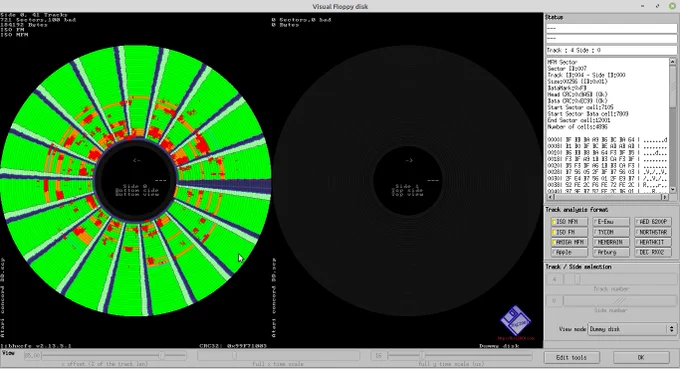Toggle the ISO FM track format
This screenshot has width=680, height=369.
click(x=569, y=232)
